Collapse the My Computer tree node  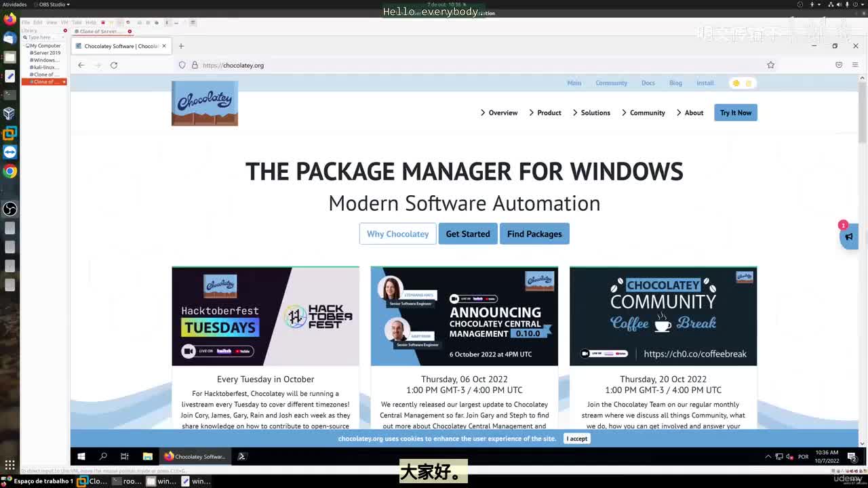[25, 45]
